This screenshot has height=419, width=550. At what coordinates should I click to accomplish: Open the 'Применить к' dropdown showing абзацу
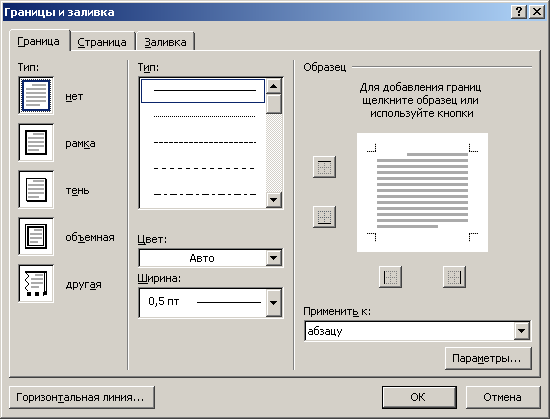(417, 331)
